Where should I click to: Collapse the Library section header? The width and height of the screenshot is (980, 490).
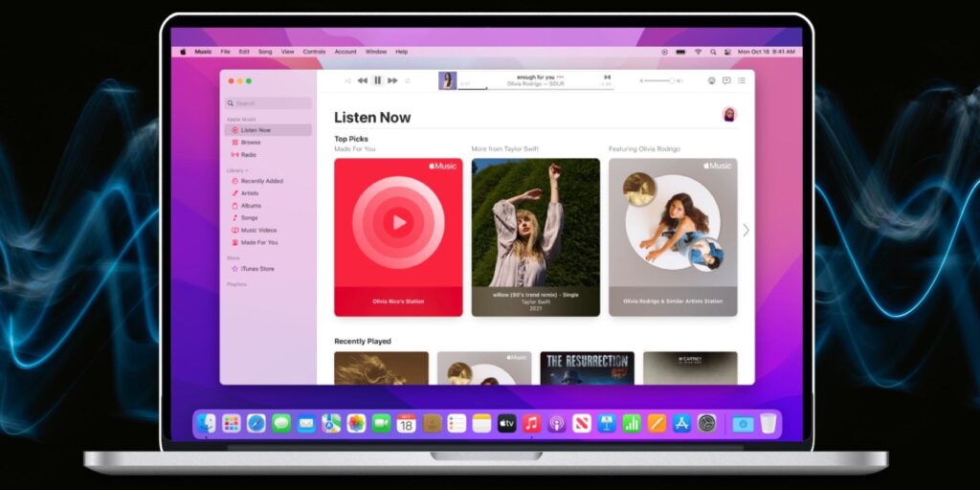click(237, 170)
